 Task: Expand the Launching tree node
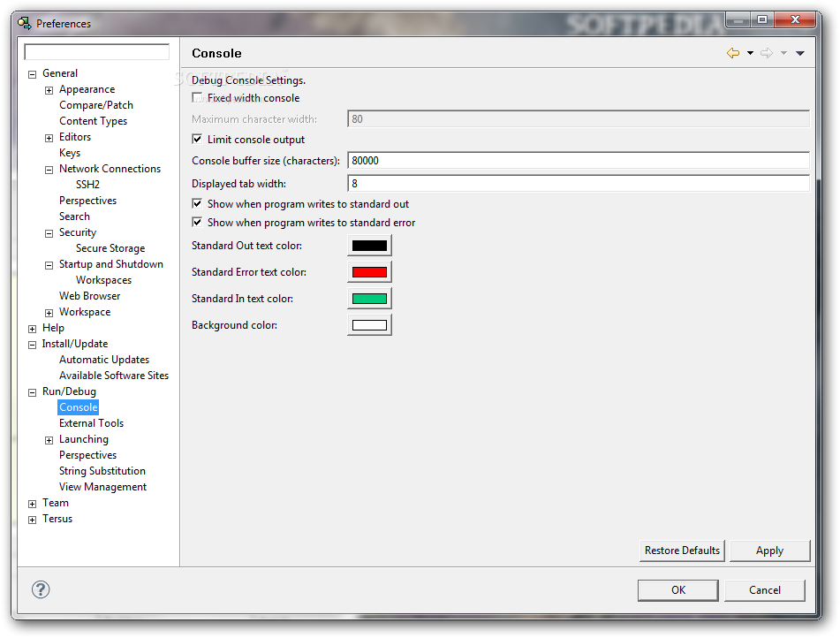[x=49, y=441]
